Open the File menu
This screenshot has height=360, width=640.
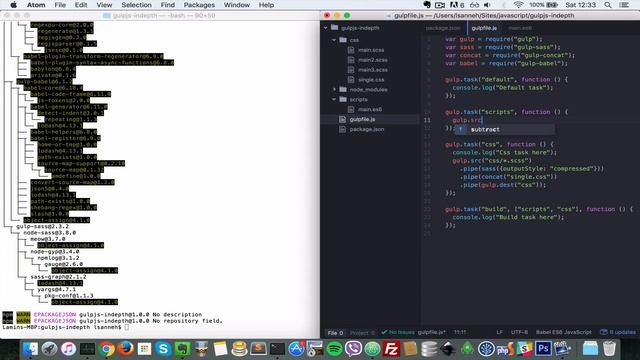pos(60,5)
